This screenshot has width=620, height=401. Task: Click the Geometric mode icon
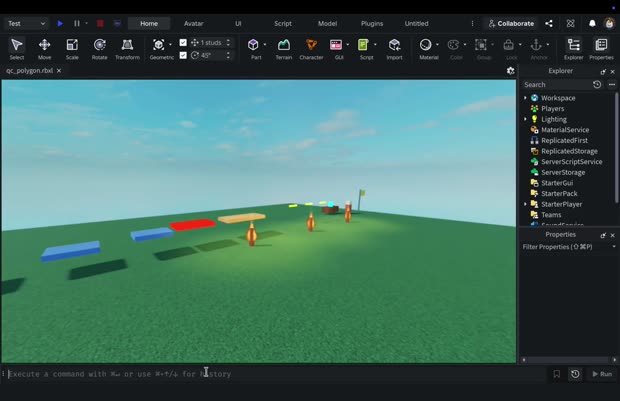coord(159,45)
